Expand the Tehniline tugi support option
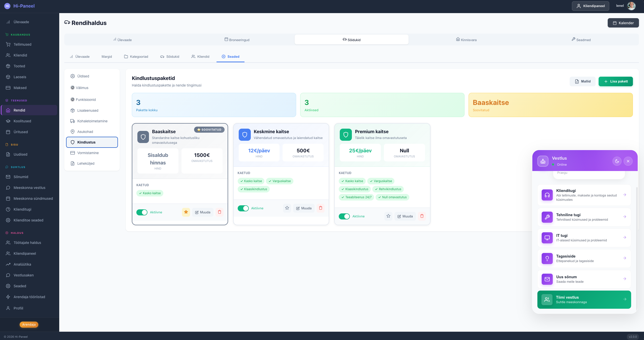644x340 pixels. 584,217
